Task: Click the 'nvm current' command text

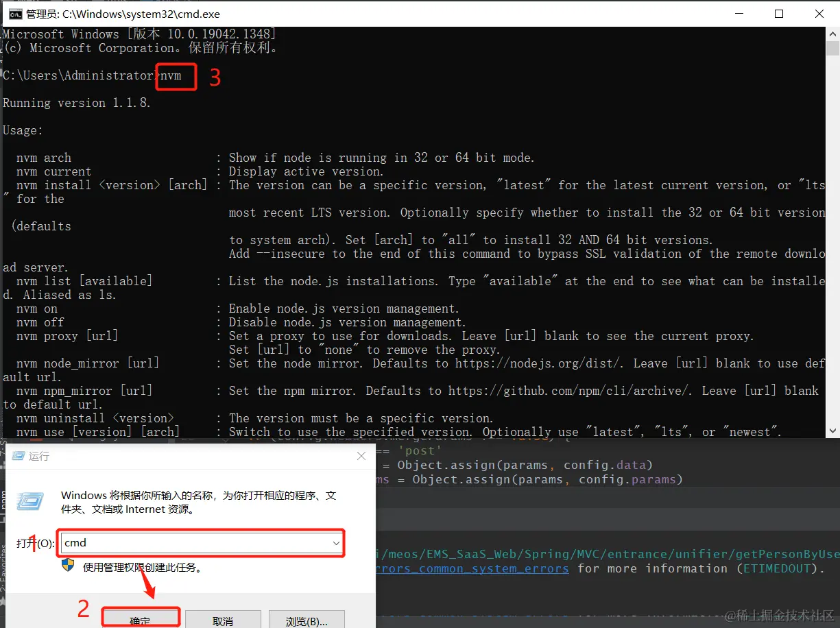Action: pos(54,171)
